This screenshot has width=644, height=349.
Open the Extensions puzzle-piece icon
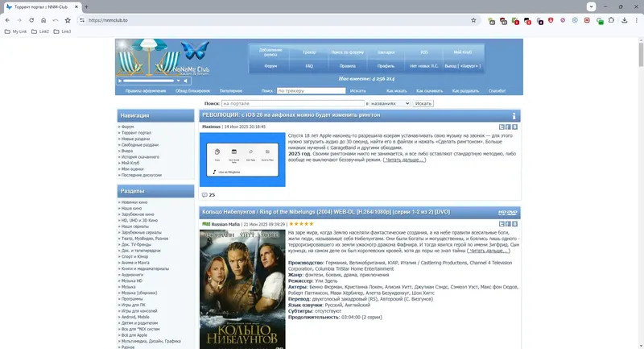pyautogui.click(x=611, y=20)
